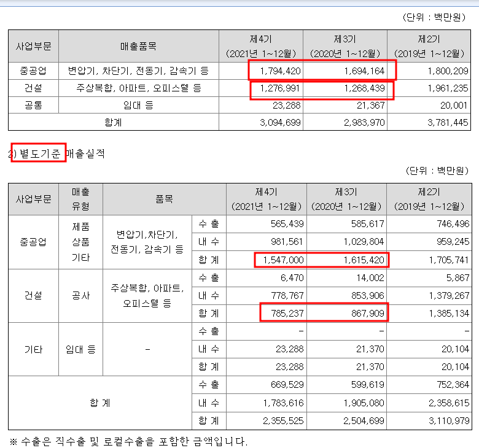This screenshot has height=448, width=479.
Task: Click the grand total 2,355,525
Action: [283, 420]
